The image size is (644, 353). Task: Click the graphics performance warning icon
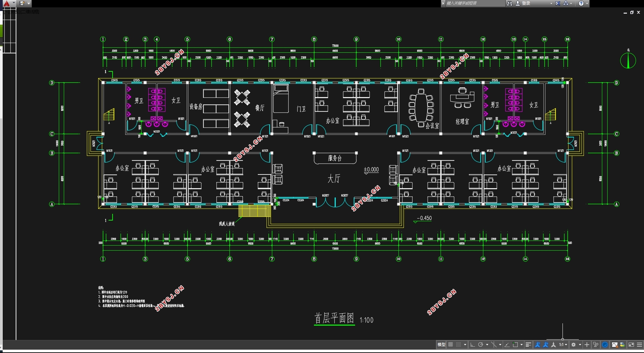pyautogui.click(x=615, y=345)
